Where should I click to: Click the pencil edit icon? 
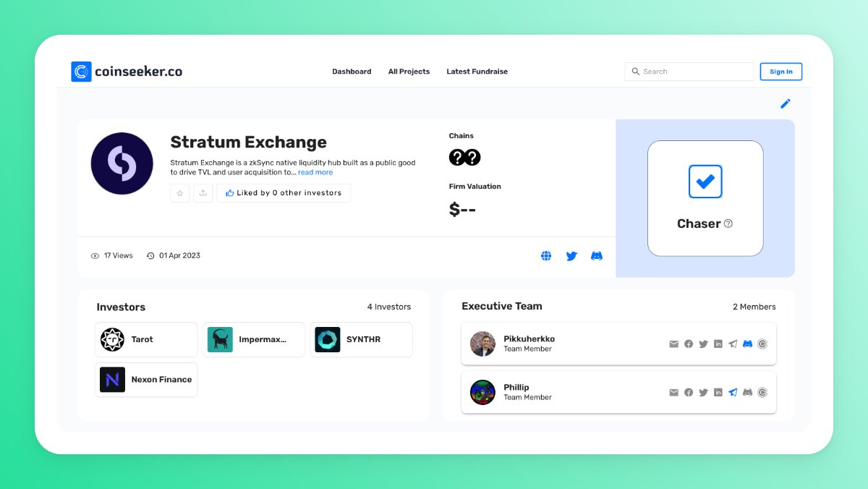785,103
